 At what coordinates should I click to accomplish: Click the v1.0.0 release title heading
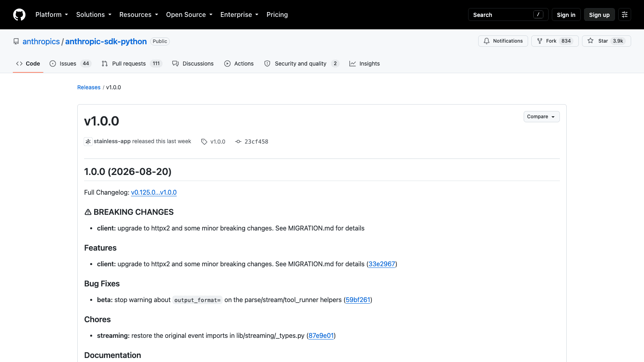pos(101,121)
